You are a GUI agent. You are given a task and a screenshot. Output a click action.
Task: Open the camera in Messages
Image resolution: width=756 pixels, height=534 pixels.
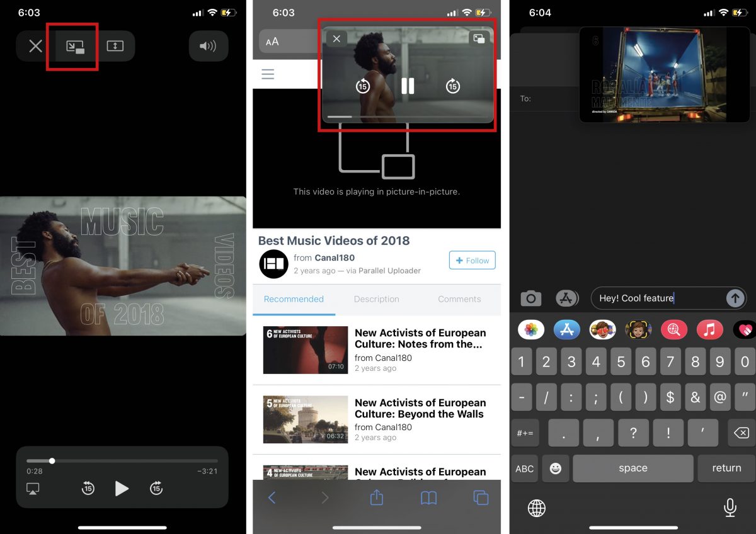pos(530,298)
